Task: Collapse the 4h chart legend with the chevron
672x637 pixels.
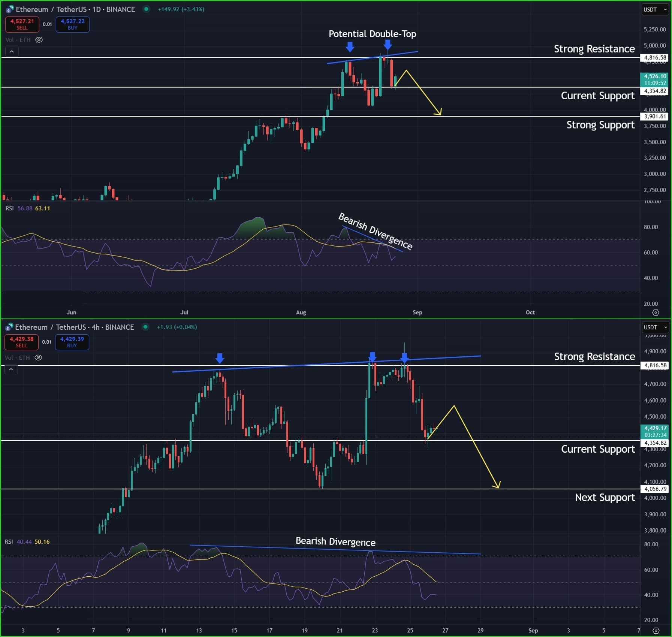Action: [12, 369]
